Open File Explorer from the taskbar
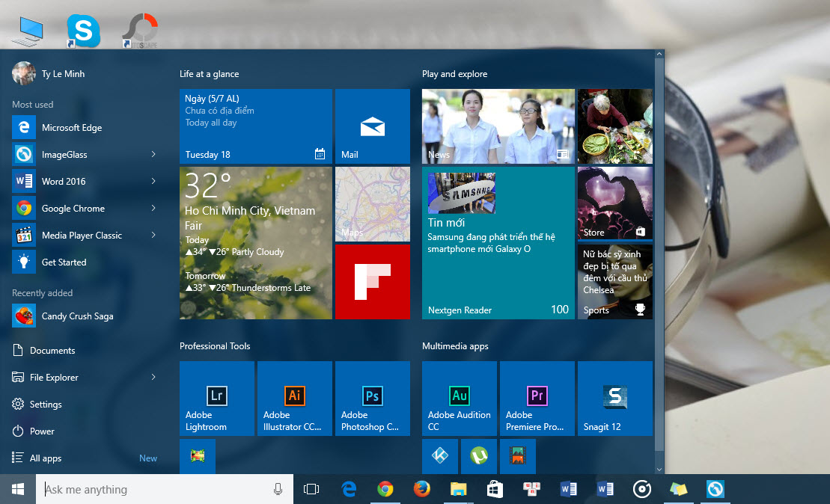 tap(458, 489)
